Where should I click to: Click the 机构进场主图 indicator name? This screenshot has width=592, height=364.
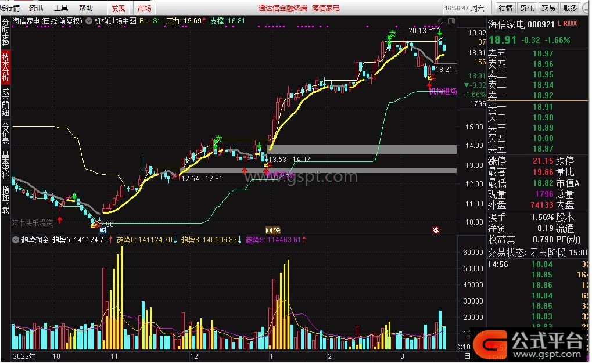click(x=116, y=21)
